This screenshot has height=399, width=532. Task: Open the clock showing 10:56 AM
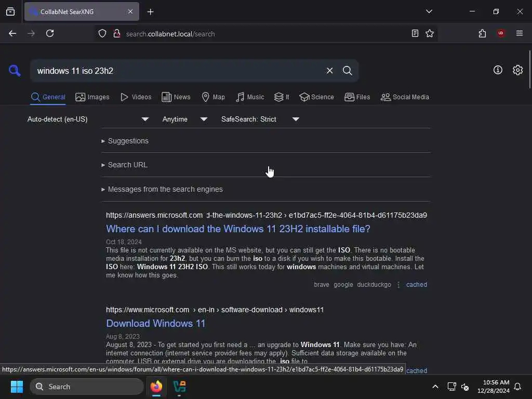[x=494, y=387]
